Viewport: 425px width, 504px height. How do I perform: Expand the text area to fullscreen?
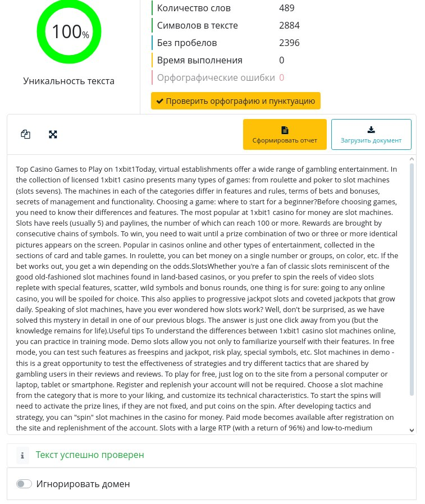click(53, 134)
